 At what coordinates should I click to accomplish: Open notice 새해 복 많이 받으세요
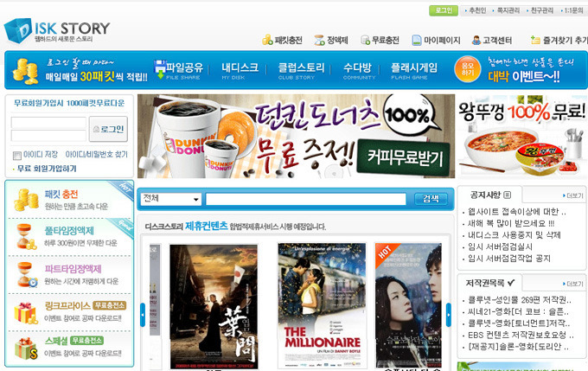pyautogui.click(x=511, y=223)
